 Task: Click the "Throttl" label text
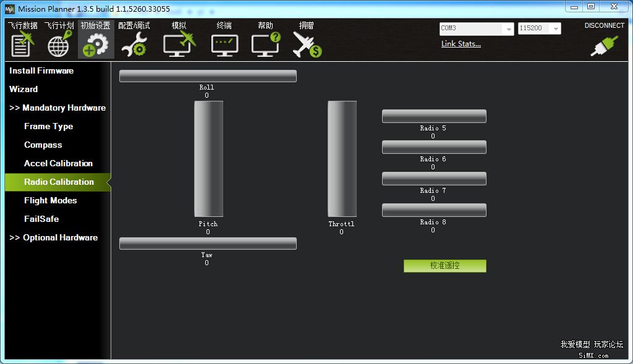point(341,224)
